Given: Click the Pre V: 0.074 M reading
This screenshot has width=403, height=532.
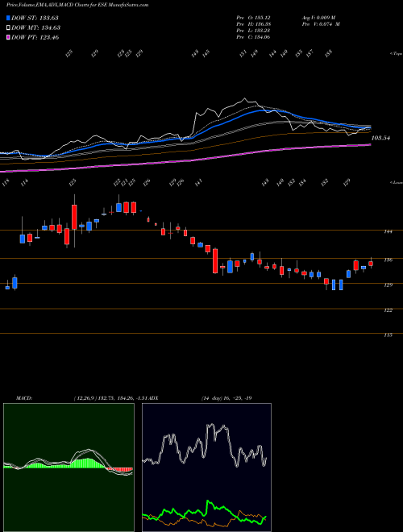Looking at the screenshot, I should (320, 24).
